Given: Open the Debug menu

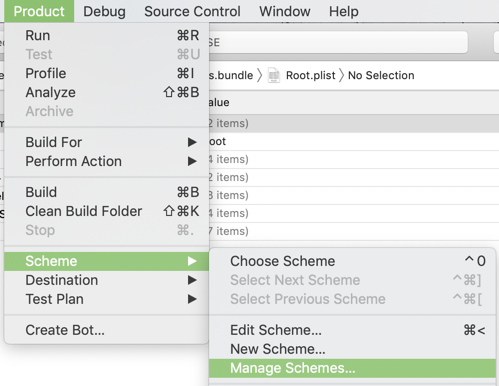Looking at the screenshot, I should tap(104, 11).
